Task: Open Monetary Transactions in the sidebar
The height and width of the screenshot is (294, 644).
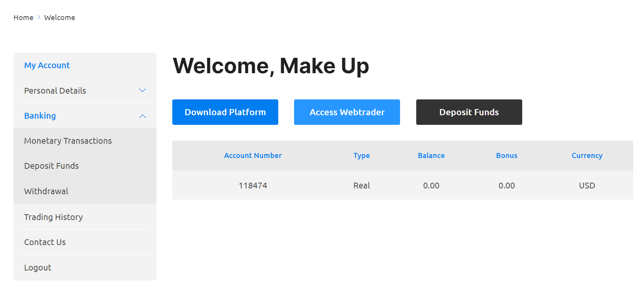Action: tap(68, 141)
